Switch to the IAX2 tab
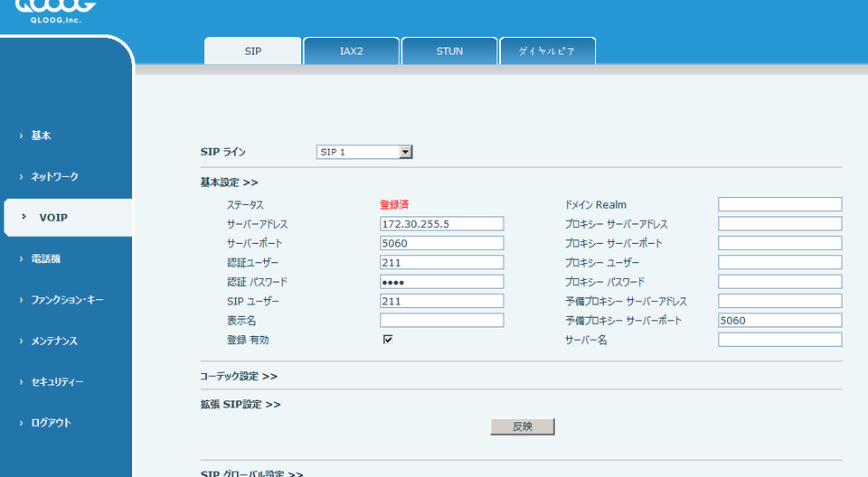The height and width of the screenshot is (477, 868). tap(351, 51)
